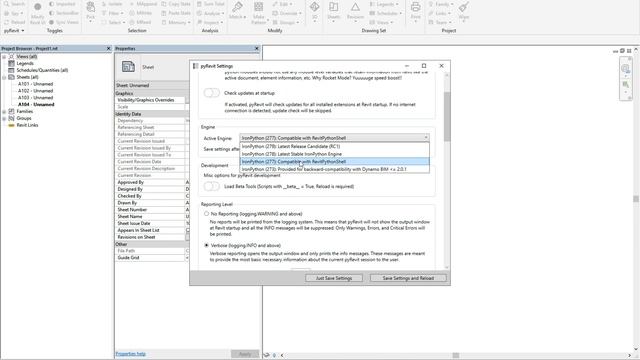Click the pyRevit Search tool in the ribbon

tap(14, 4)
